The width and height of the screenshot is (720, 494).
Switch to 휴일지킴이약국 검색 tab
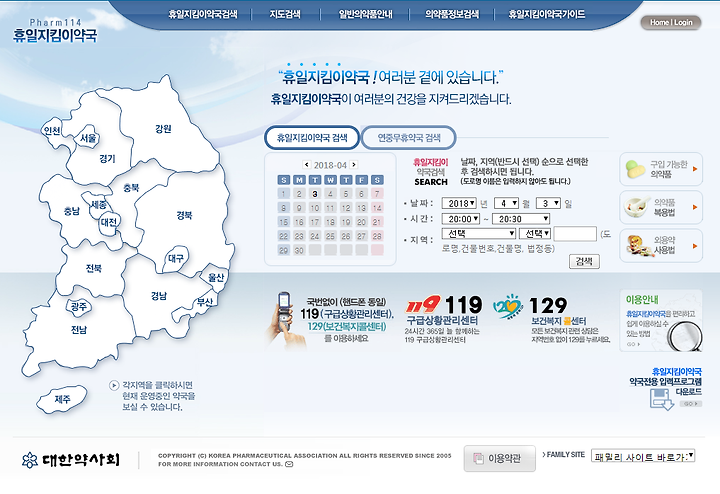(x=312, y=137)
